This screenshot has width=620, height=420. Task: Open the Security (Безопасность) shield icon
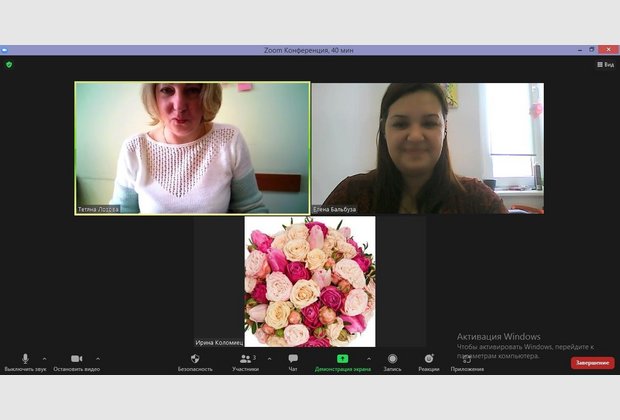click(x=195, y=359)
